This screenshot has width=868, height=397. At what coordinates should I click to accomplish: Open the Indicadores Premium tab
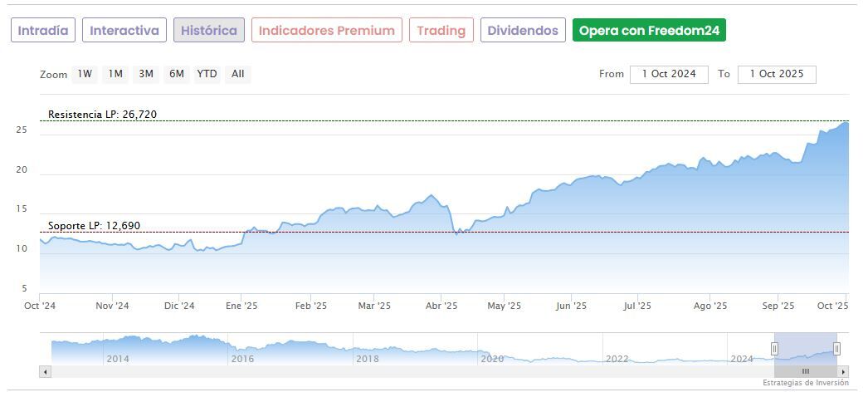point(326,31)
